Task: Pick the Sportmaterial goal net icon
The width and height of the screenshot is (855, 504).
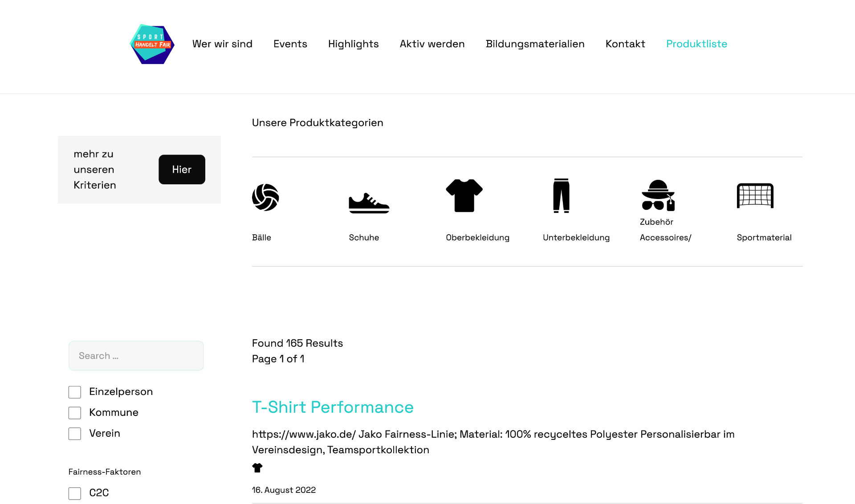Action: 755,195
